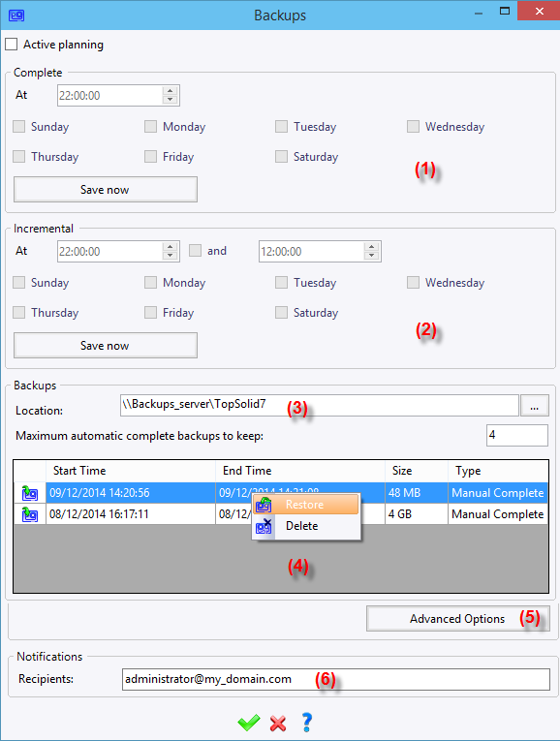Decrease the Incremental 22:00:00 time spinner
Image resolution: width=560 pixels, height=741 pixels.
tap(171, 256)
